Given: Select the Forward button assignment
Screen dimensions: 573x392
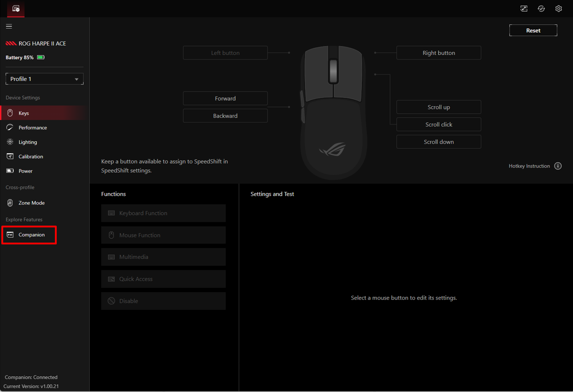Looking at the screenshot, I should [x=225, y=98].
